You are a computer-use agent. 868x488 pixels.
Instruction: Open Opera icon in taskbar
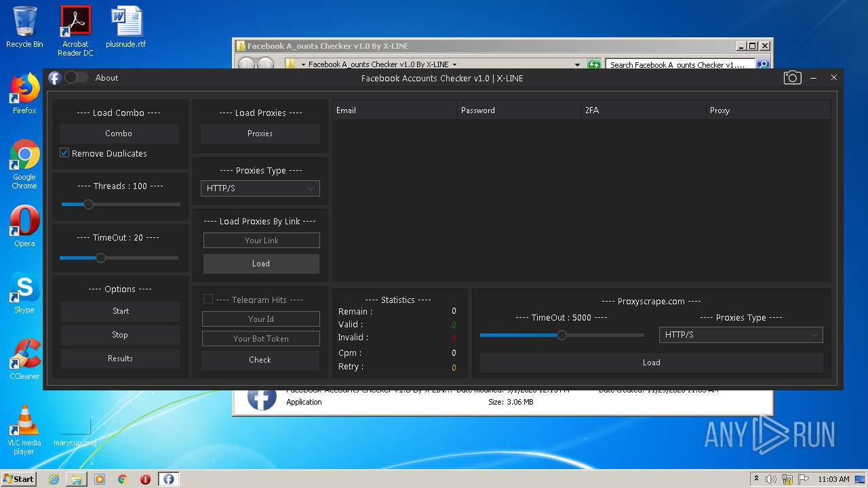pos(145,479)
